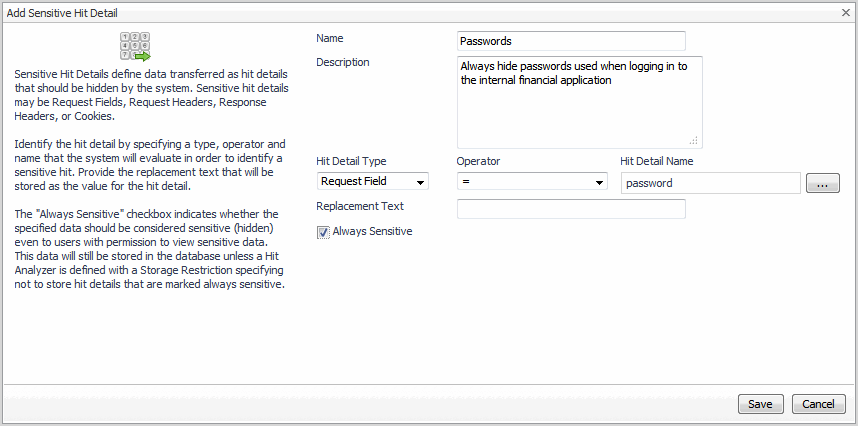The width and height of the screenshot is (858, 426).
Task: Toggle the Always Sensitive checkbox
Action: pos(323,232)
